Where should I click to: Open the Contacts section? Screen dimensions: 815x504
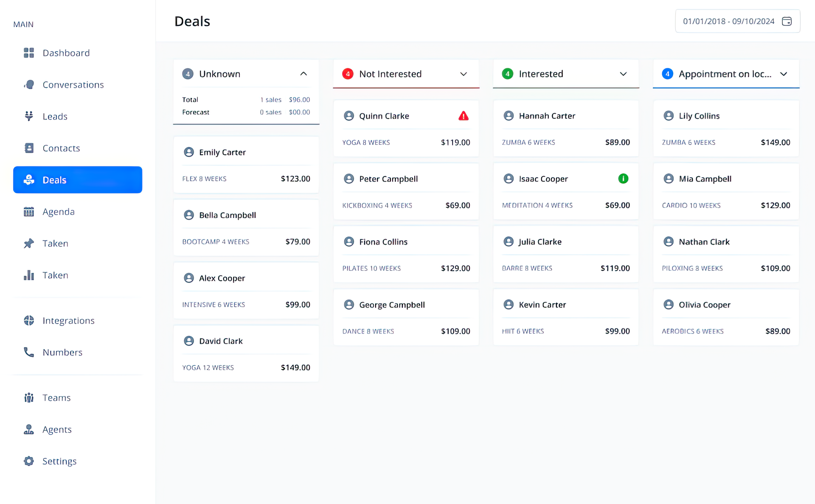click(61, 148)
